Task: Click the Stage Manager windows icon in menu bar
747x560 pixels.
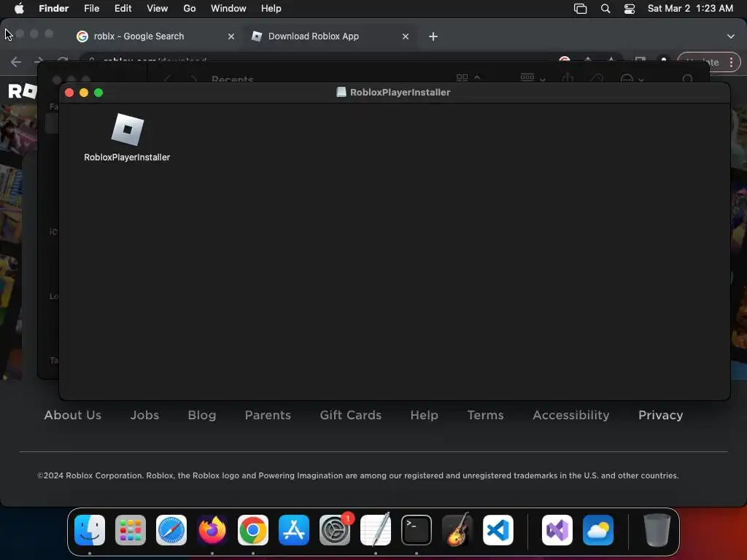Action: click(x=580, y=9)
